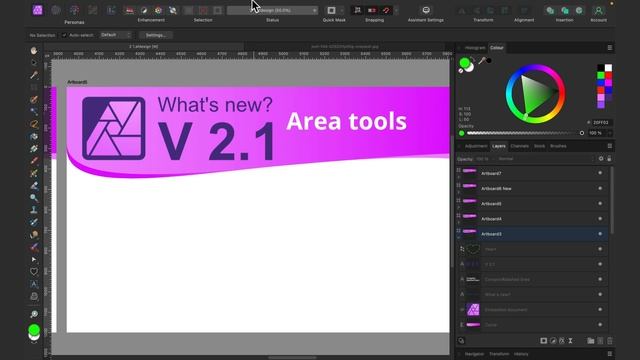
Task: Click the Deselect icon in Selection group
Action: point(203,10)
